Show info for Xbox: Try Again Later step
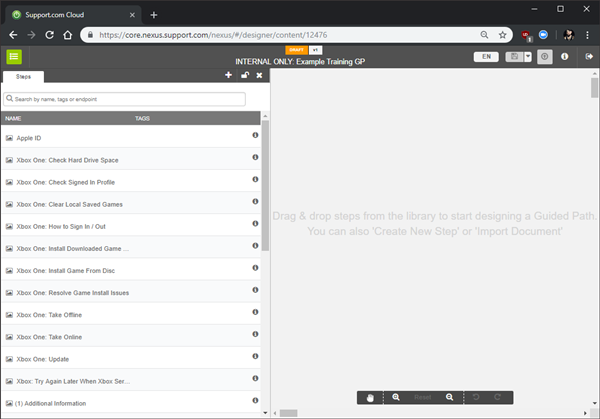This screenshot has width=600, height=419. [255, 378]
